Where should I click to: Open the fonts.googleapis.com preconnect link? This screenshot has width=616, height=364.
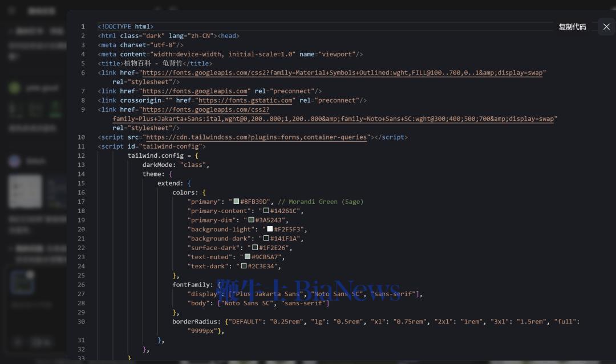[195, 91]
